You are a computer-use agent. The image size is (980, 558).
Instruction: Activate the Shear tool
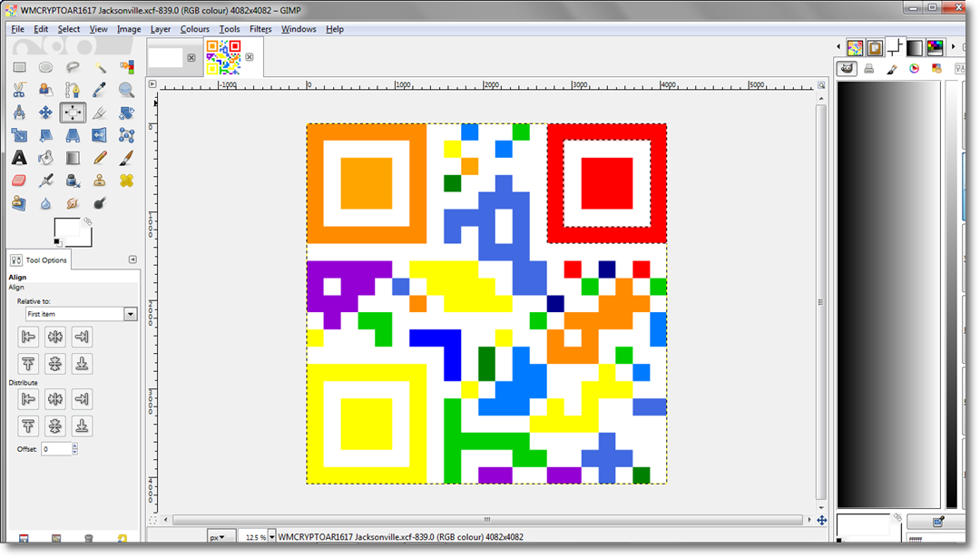click(45, 135)
